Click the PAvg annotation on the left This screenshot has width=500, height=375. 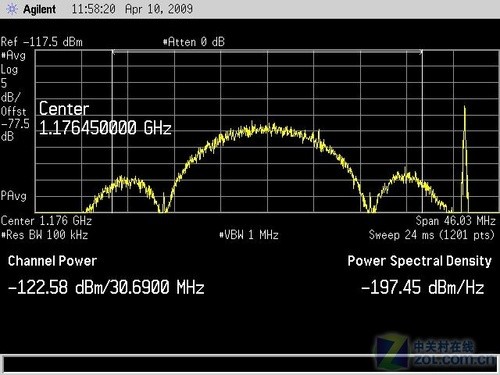(x=13, y=196)
